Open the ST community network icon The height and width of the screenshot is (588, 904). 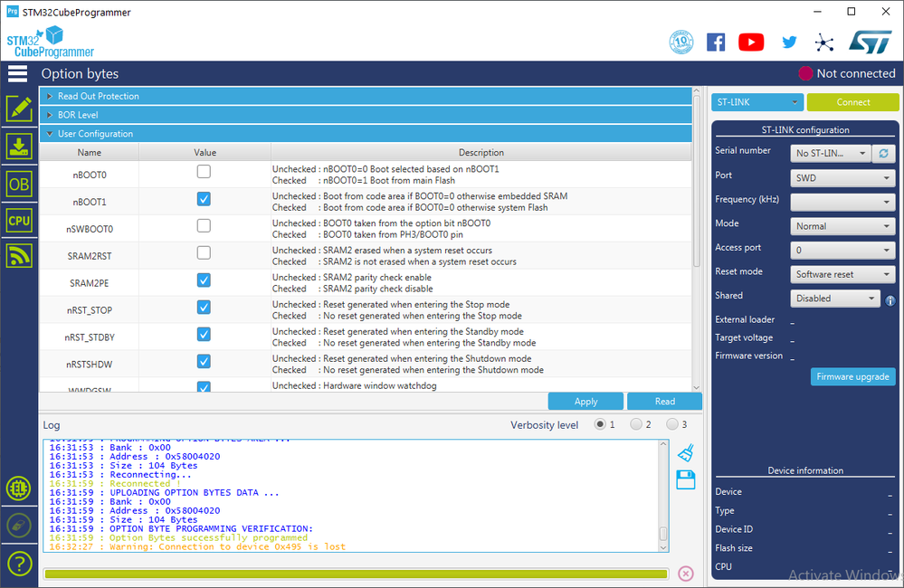tap(824, 43)
